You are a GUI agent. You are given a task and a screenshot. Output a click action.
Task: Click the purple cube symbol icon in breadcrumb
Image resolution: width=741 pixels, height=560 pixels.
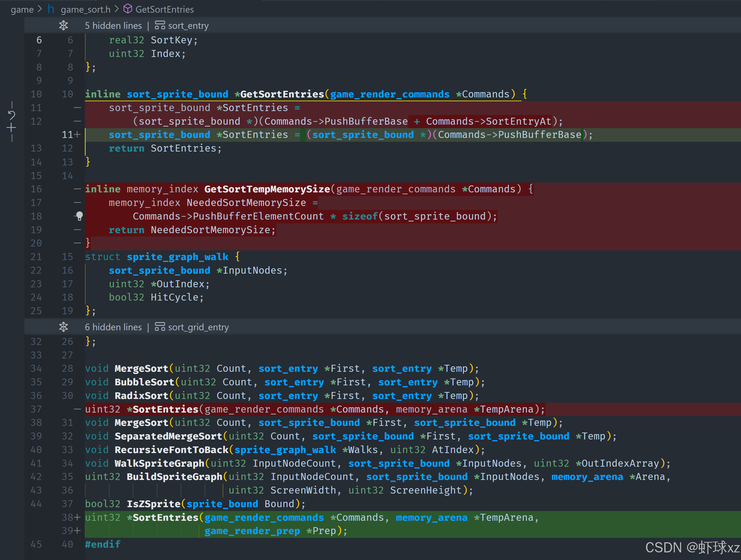pos(128,9)
